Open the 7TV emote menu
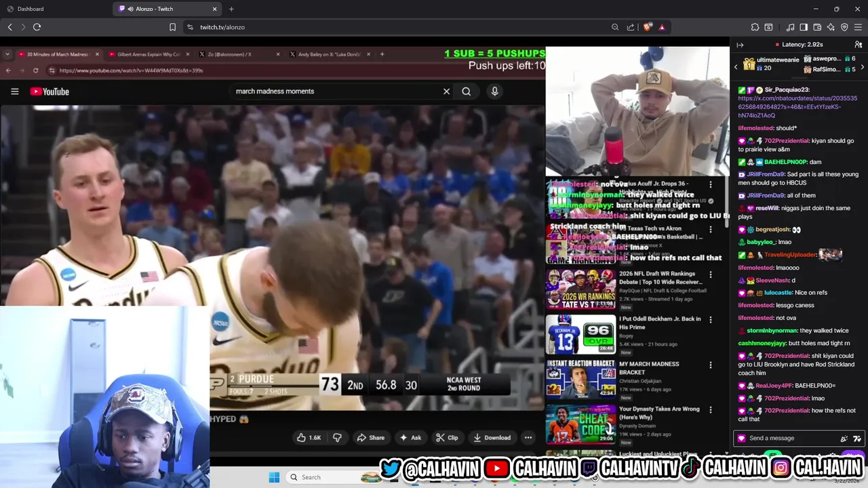 pyautogui.click(x=857, y=439)
